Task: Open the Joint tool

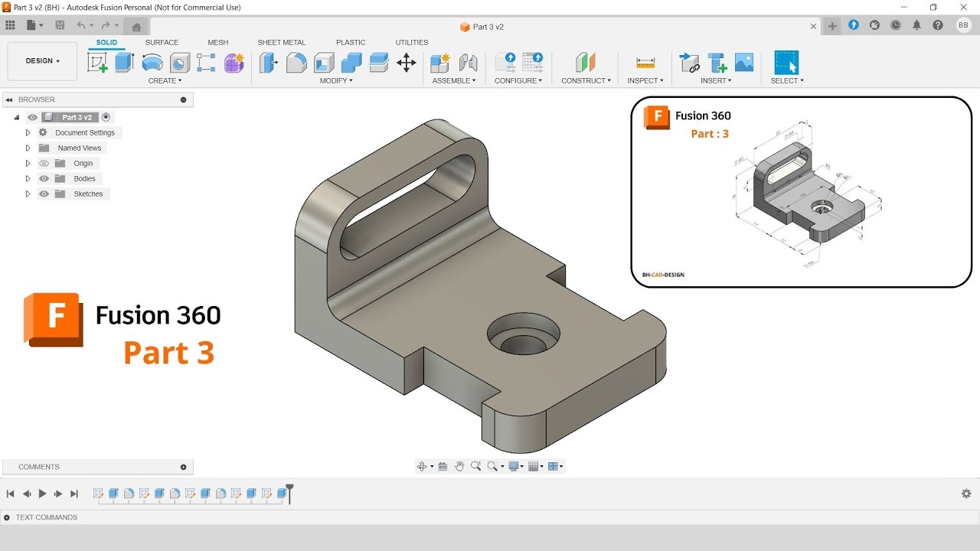Action: (468, 63)
